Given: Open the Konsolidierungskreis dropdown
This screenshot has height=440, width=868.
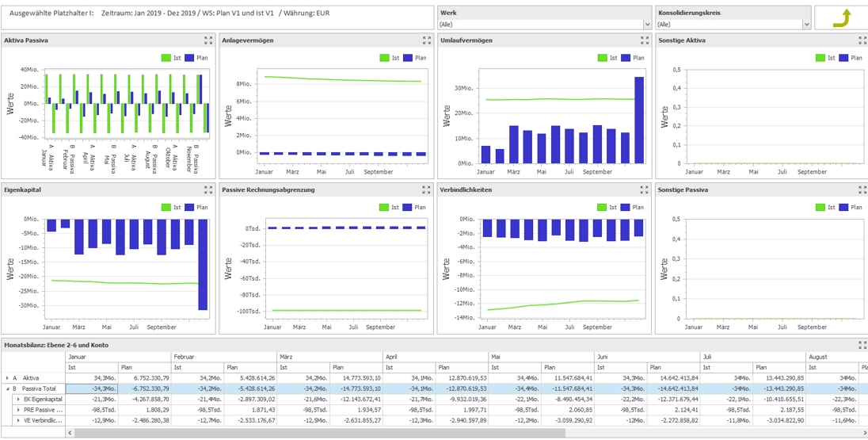Looking at the screenshot, I should pos(806,25).
